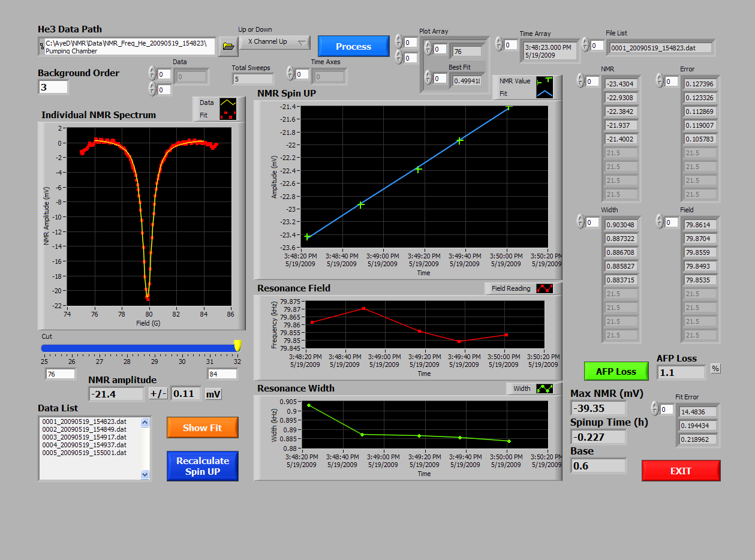Click the File List index stepper

click(x=585, y=45)
